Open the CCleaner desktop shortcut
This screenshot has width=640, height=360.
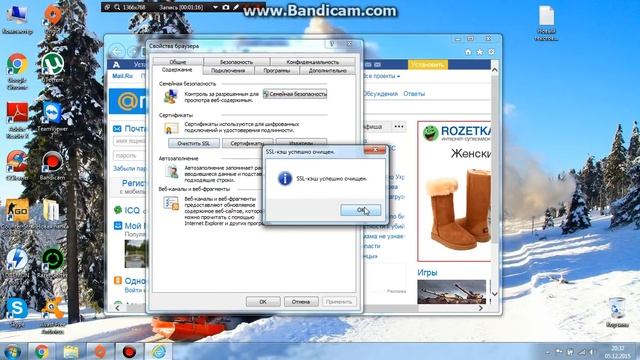(x=17, y=166)
